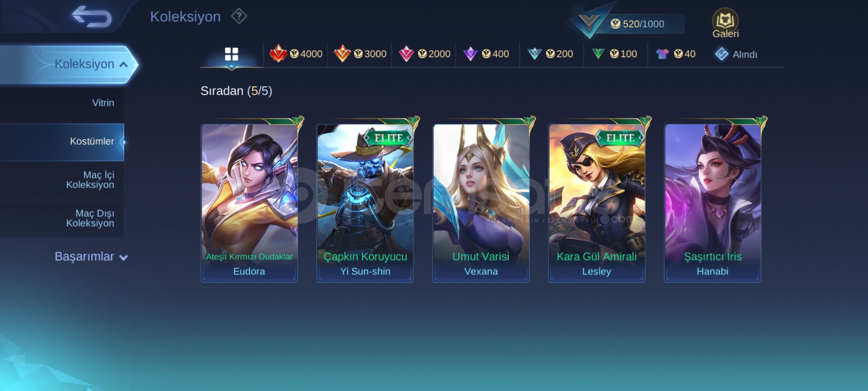Image resolution: width=868 pixels, height=391 pixels.
Task: Filter by red 4000 gem tier
Action: (296, 54)
